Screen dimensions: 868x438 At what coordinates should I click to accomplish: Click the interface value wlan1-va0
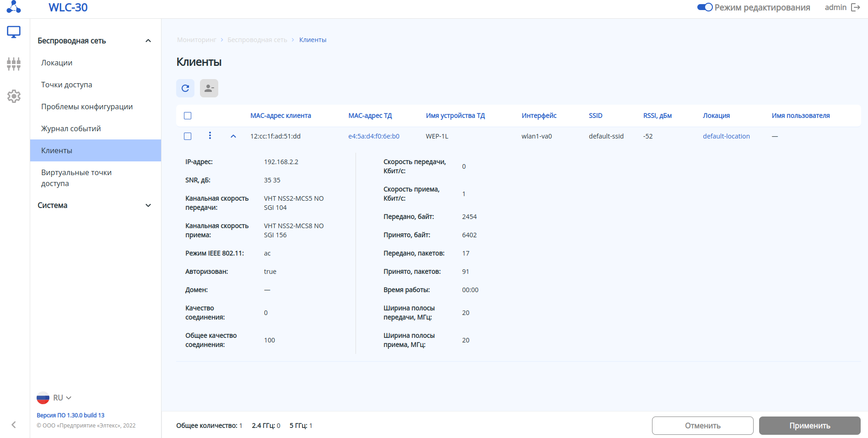pos(537,136)
